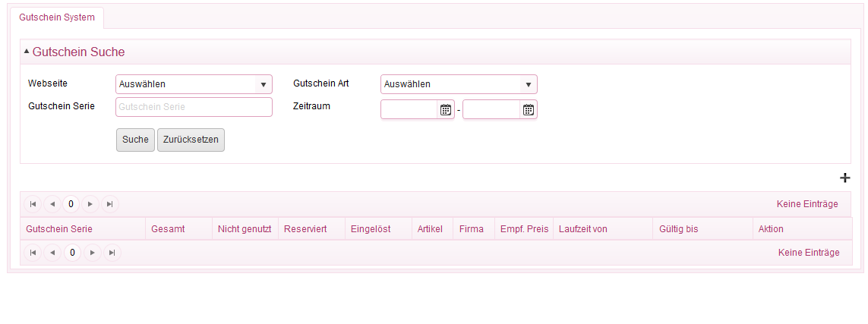Select the Gutschein System tab
Screen dimensions: 868x324
coord(57,17)
